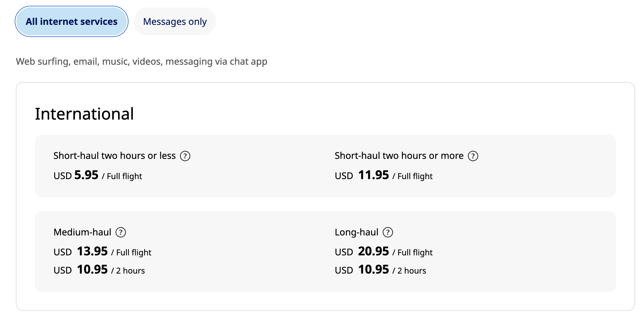Choose the Long-haul 20.95 price amount
This screenshot has height=327, width=644.
(x=373, y=251)
